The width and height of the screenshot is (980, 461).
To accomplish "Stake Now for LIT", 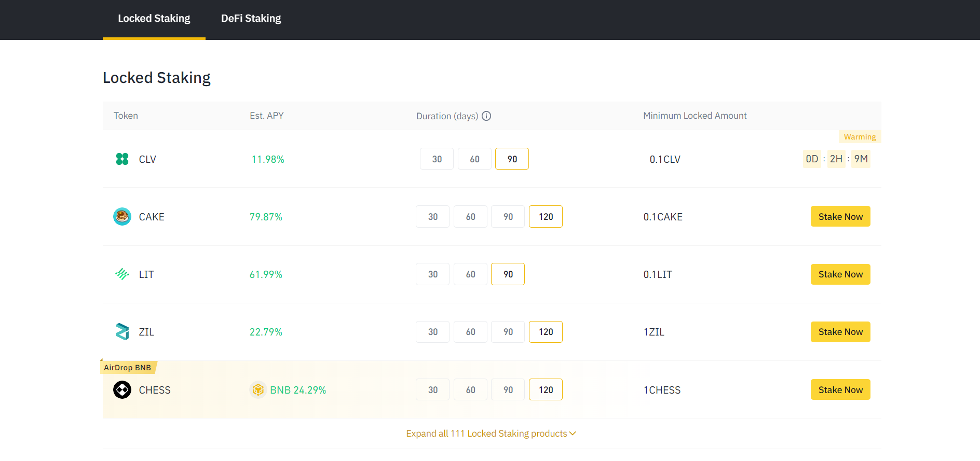I will pyautogui.click(x=840, y=274).
